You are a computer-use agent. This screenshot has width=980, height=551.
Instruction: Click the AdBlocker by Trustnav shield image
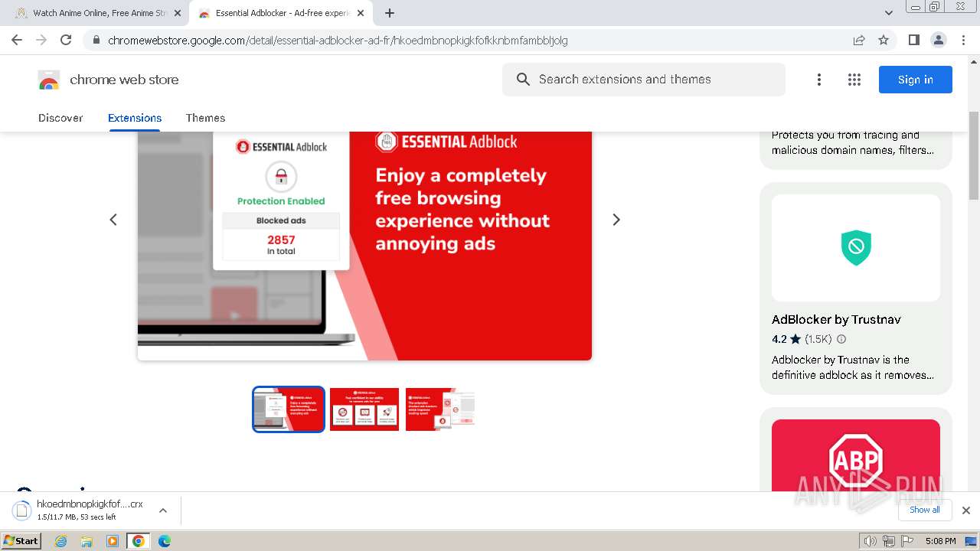point(856,248)
